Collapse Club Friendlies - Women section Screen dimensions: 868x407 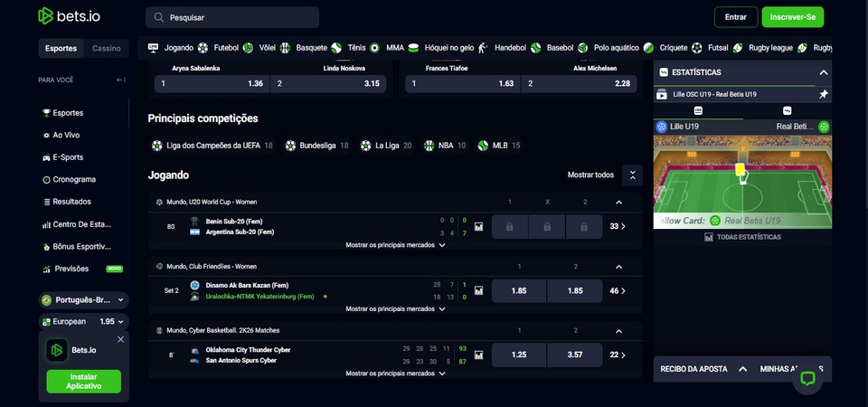click(618, 266)
